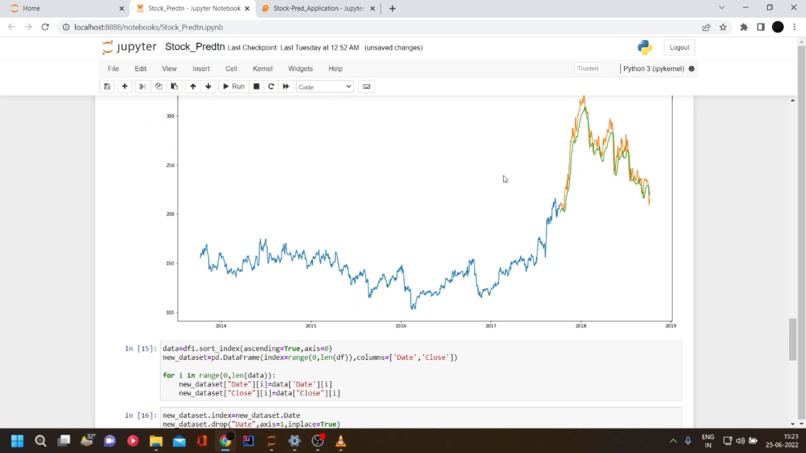
Task: Open the tab search chevron
Action: tap(722, 8)
